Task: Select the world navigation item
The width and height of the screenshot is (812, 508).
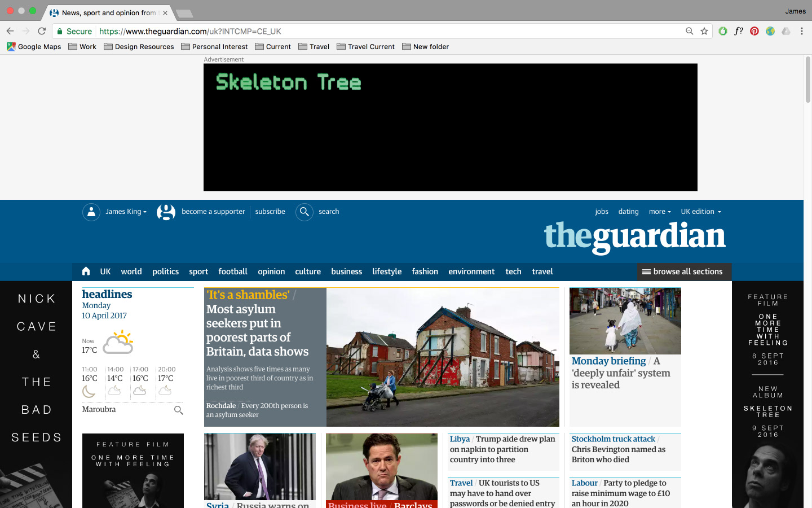Action: point(131,271)
